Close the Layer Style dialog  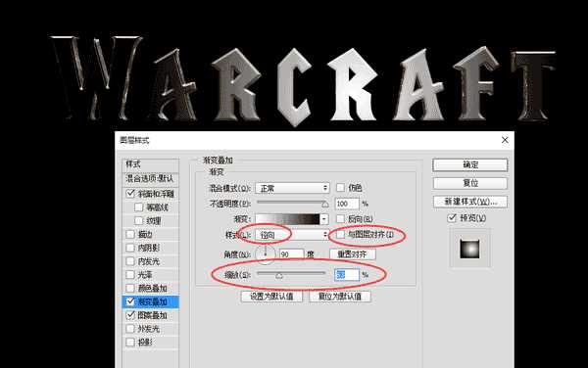pos(505,140)
